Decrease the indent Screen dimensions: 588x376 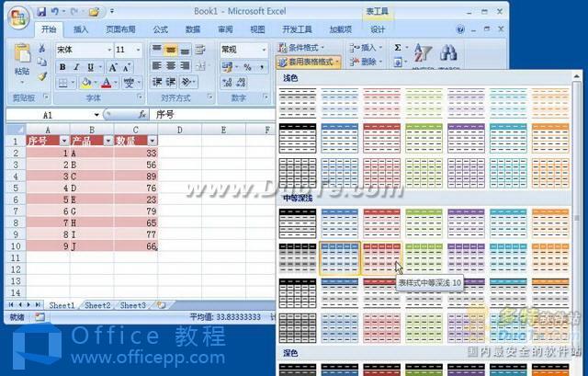(157, 82)
